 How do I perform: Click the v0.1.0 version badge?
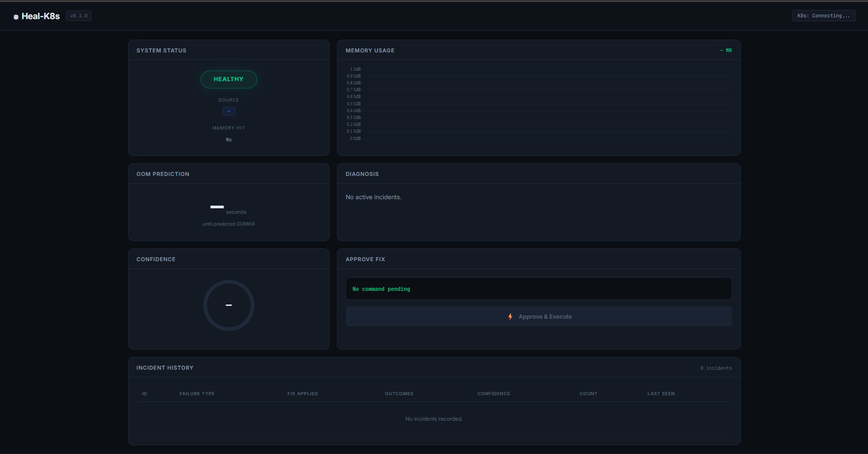click(79, 15)
